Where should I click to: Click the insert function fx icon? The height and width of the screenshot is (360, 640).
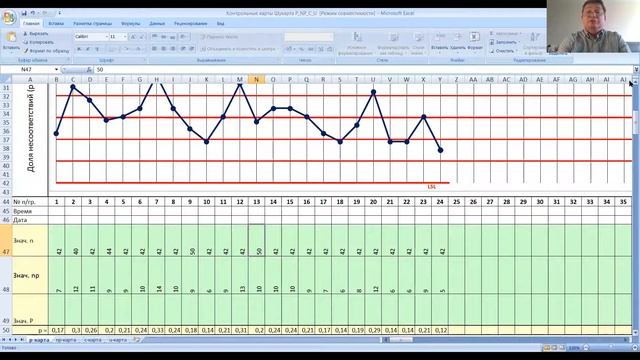coord(89,70)
